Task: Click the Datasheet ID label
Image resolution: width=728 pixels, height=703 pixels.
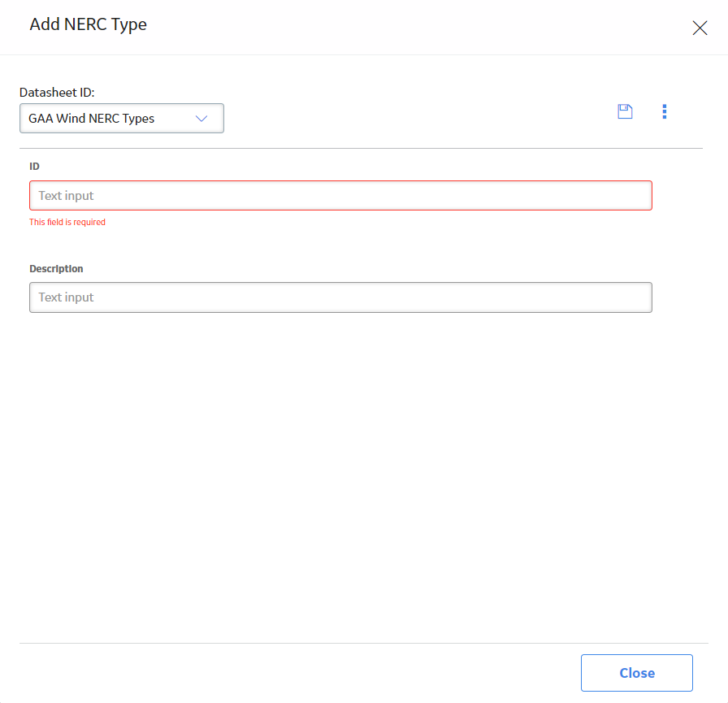Action: [57, 93]
